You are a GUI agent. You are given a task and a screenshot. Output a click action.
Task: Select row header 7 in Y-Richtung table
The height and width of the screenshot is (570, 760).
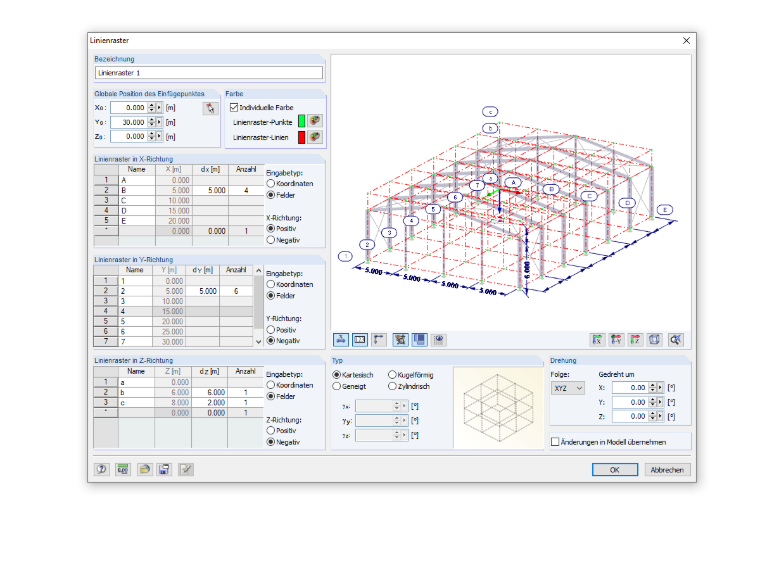pos(106,342)
